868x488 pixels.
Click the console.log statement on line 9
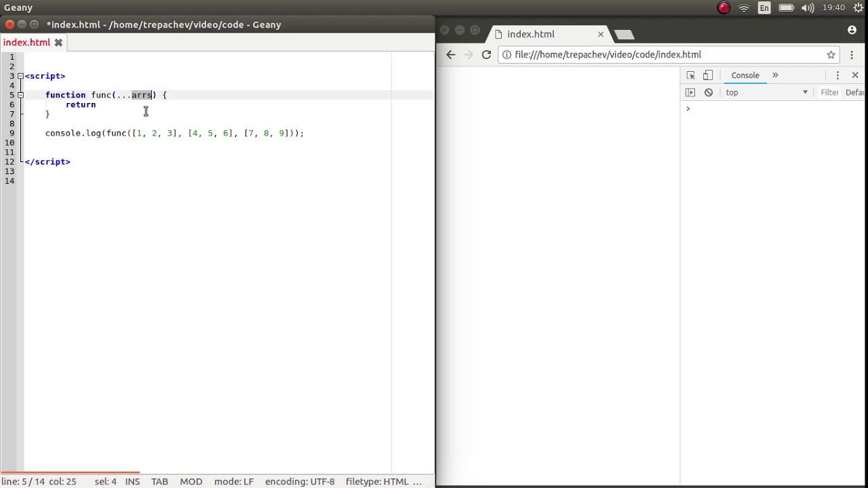175,133
